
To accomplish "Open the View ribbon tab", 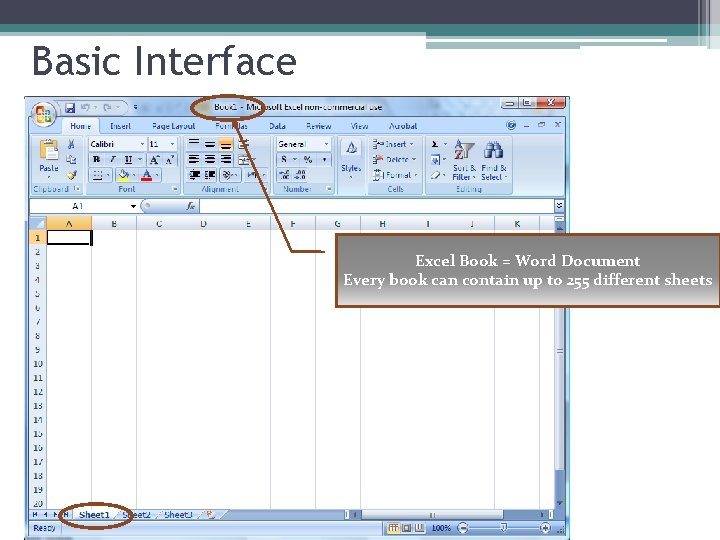I will (359, 126).
